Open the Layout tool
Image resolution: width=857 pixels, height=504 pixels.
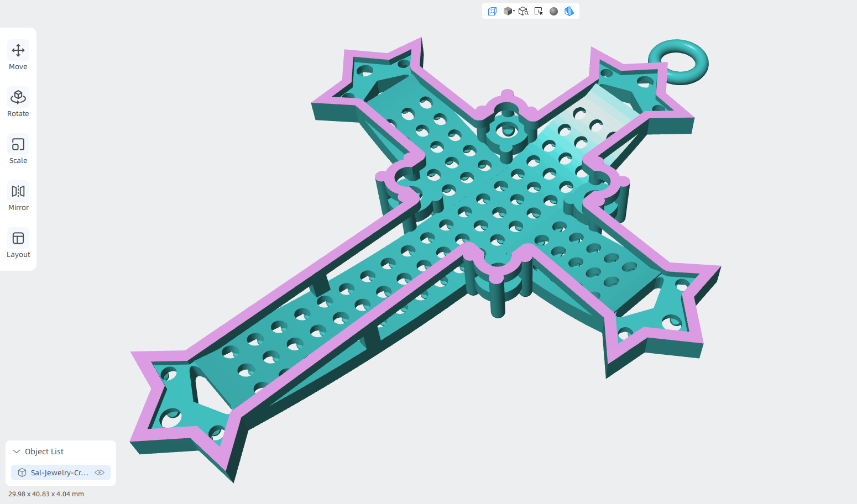18,244
